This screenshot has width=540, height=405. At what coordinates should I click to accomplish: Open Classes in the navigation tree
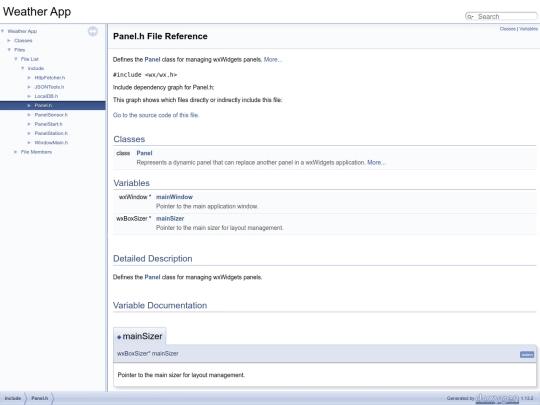pos(23,40)
